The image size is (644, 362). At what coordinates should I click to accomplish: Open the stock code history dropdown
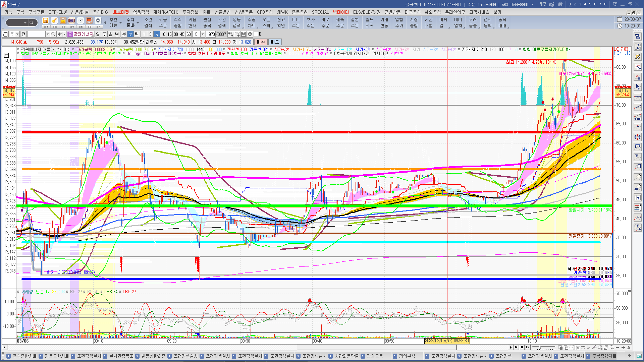click(48, 34)
